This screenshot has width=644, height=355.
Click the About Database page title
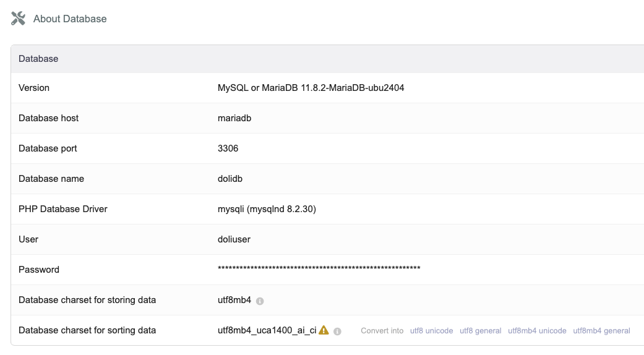click(70, 19)
